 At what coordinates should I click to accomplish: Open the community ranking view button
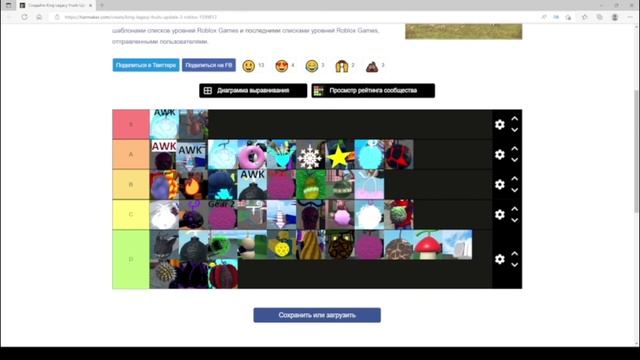tap(373, 91)
